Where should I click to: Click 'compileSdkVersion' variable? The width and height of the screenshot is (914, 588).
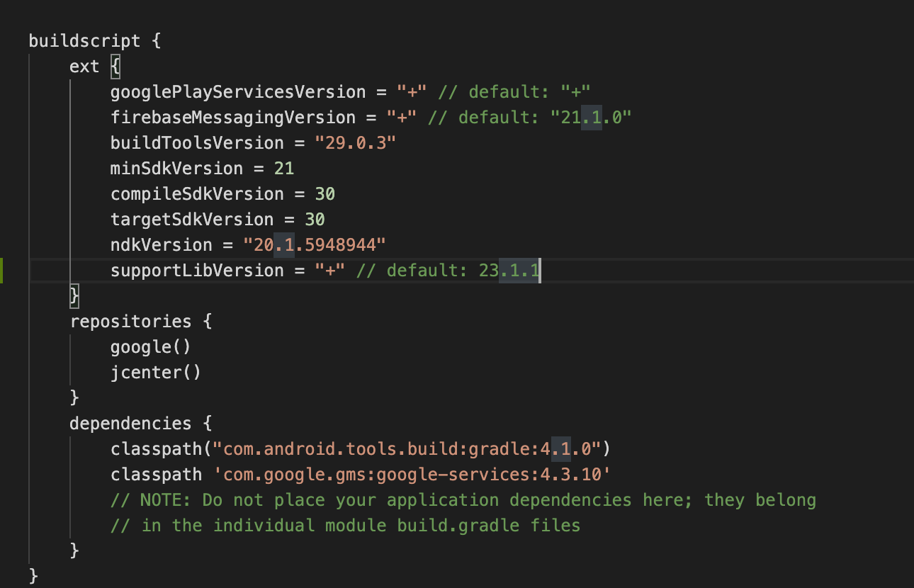tap(197, 193)
